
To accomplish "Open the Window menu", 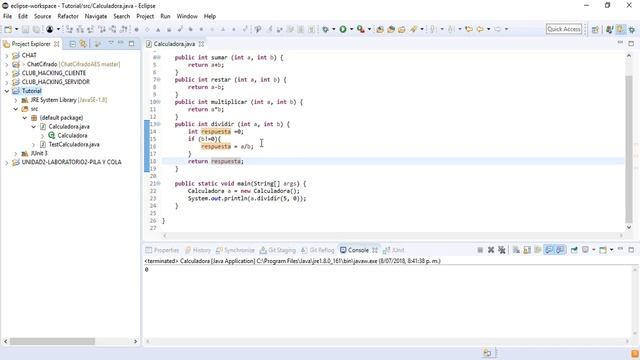I will (x=187, y=16).
